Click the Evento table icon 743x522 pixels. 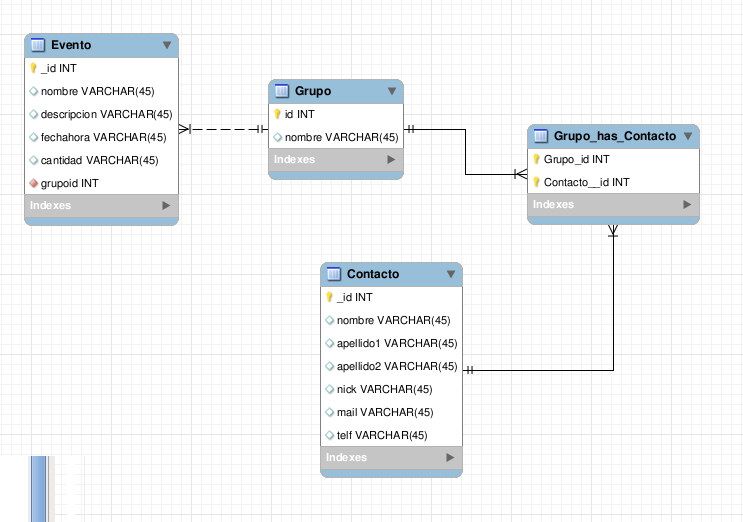(x=38, y=45)
